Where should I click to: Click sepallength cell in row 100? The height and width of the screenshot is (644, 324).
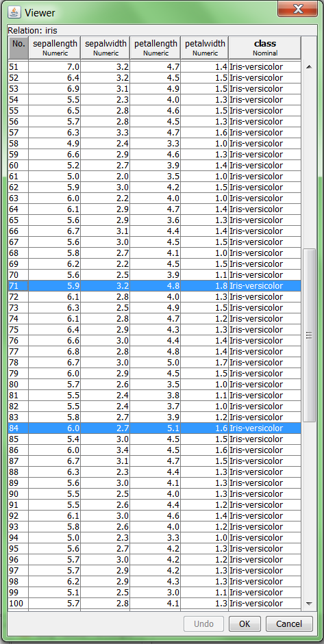(x=55, y=604)
